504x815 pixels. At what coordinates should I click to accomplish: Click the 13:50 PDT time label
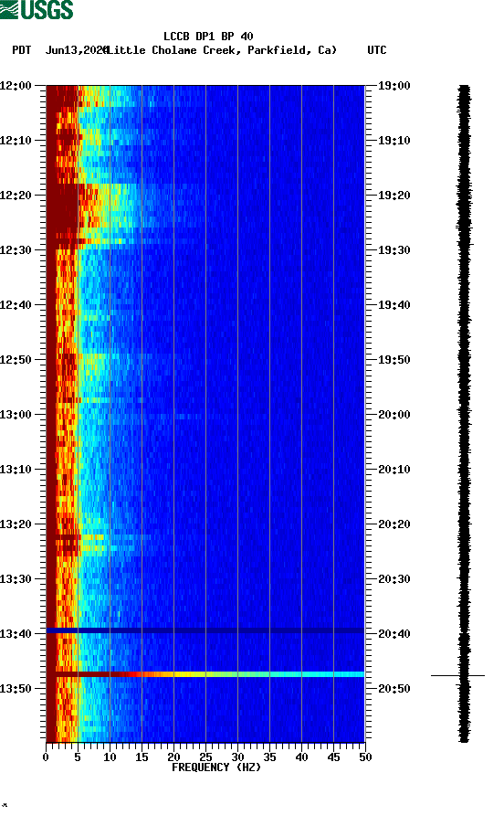(x=16, y=689)
